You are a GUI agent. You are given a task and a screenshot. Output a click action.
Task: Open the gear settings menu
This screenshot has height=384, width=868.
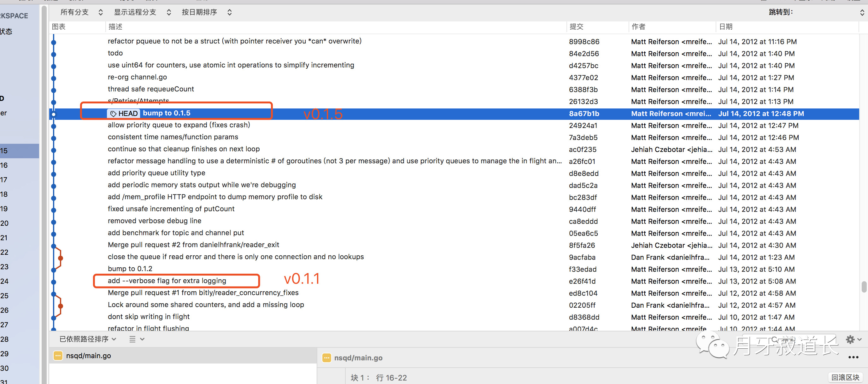pos(850,339)
